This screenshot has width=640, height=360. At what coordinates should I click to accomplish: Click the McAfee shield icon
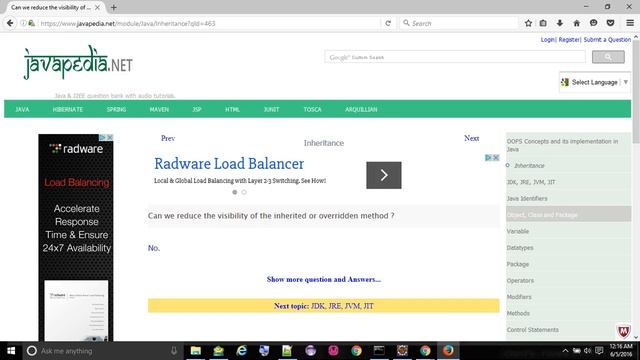pyautogui.click(x=623, y=331)
